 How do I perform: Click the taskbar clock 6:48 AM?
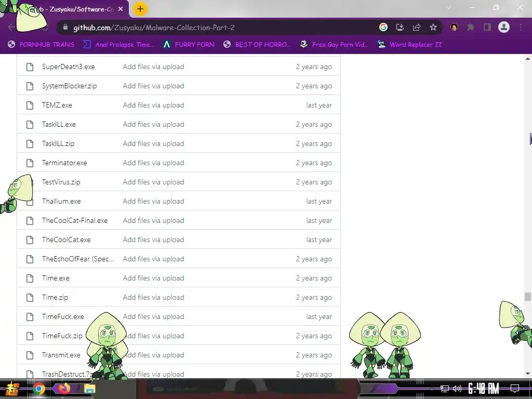[484, 389]
